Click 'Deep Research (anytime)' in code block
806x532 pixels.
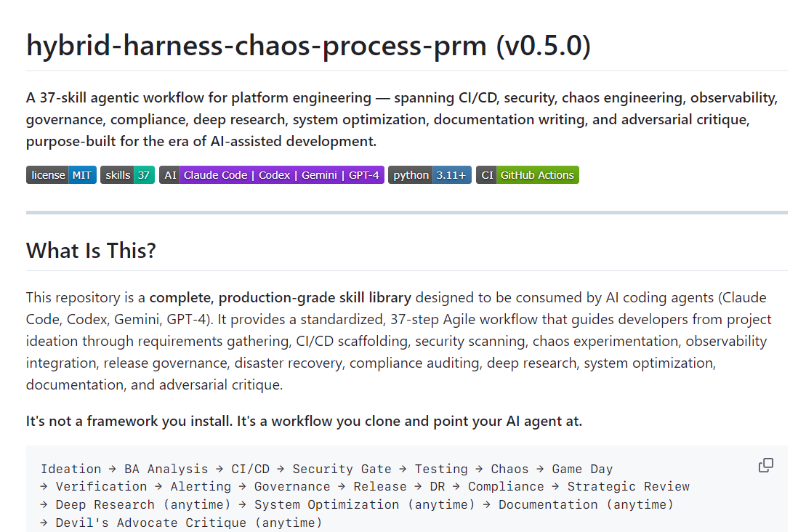pos(143,504)
